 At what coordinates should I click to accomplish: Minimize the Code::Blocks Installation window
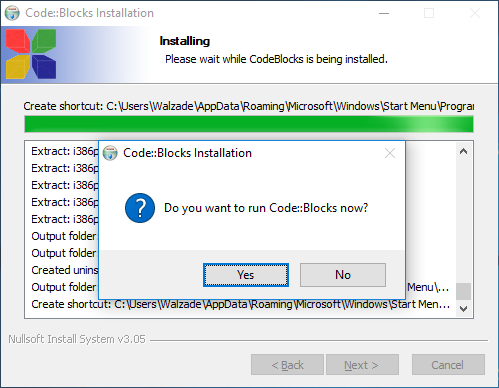(384, 13)
